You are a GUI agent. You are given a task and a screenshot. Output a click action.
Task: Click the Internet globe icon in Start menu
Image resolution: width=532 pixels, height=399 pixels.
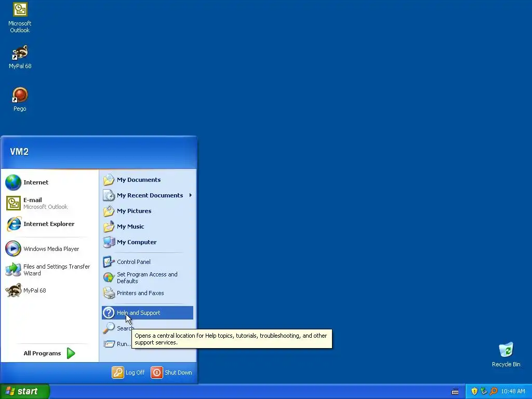[x=13, y=182]
